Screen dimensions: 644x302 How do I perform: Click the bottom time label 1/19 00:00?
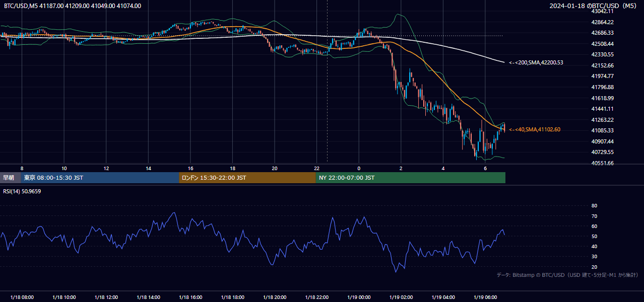tap(359, 297)
